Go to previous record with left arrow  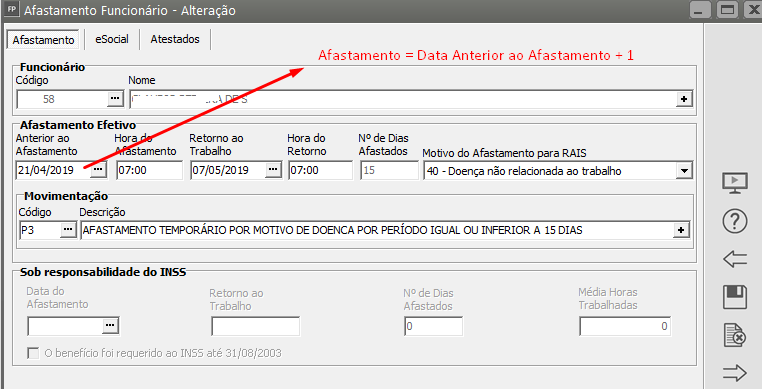click(735, 259)
